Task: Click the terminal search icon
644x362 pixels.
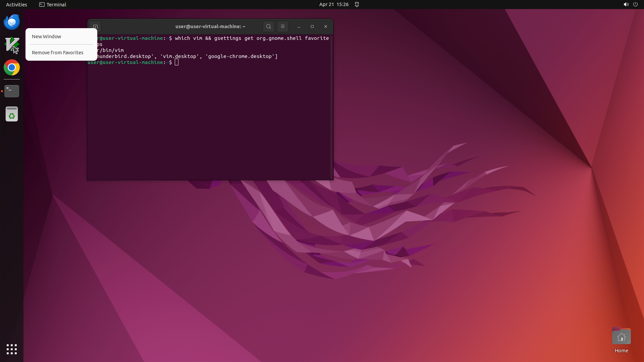Action: point(268,26)
